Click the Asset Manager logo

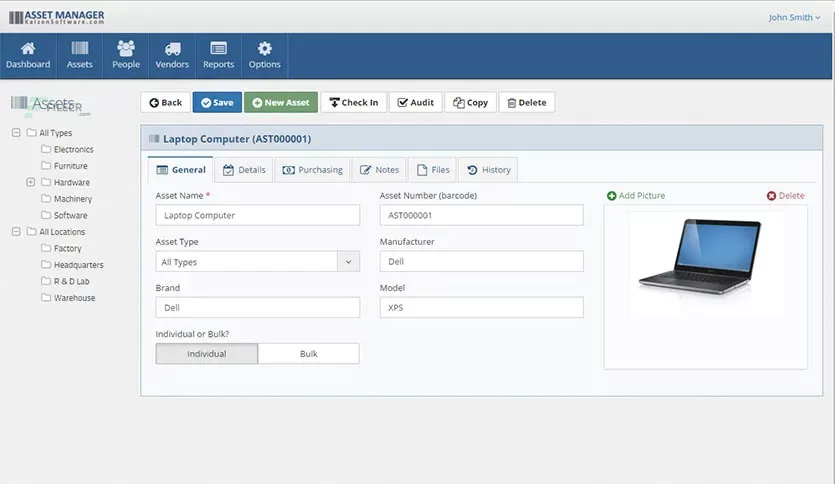[57, 17]
